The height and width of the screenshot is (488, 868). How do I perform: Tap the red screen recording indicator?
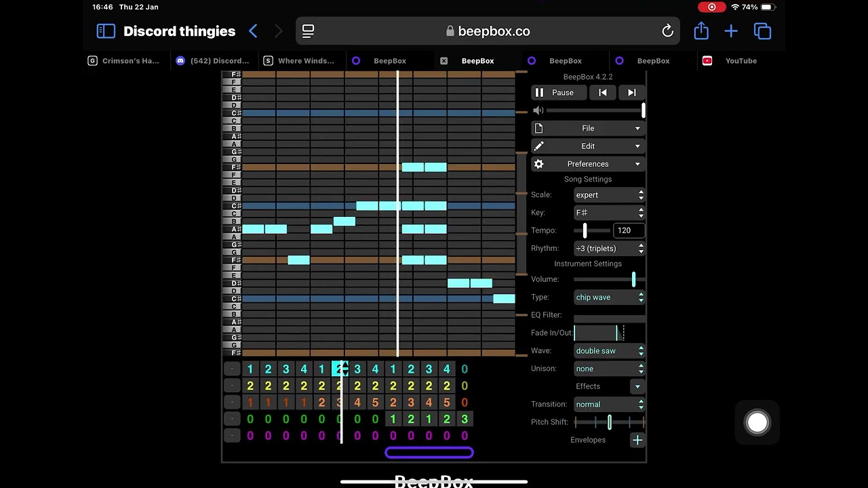[712, 7]
